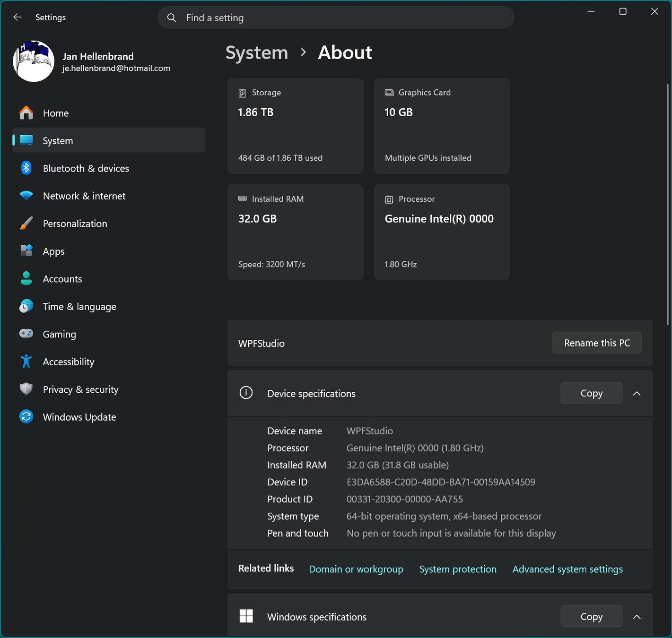Go to the Network & internet label
This screenshot has height=638, width=672.
pyautogui.click(x=84, y=196)
